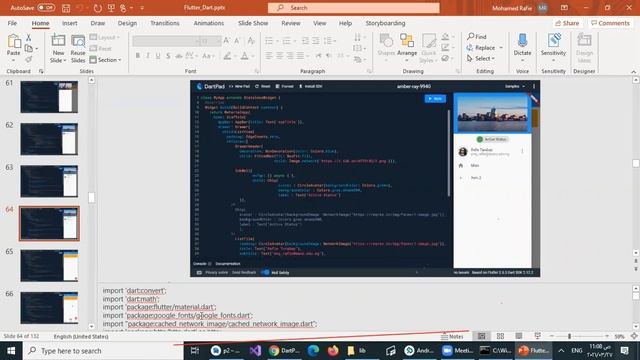The image size is (640, 360).
Task: Toggle the ribbon display options icon
Action: 564,8
